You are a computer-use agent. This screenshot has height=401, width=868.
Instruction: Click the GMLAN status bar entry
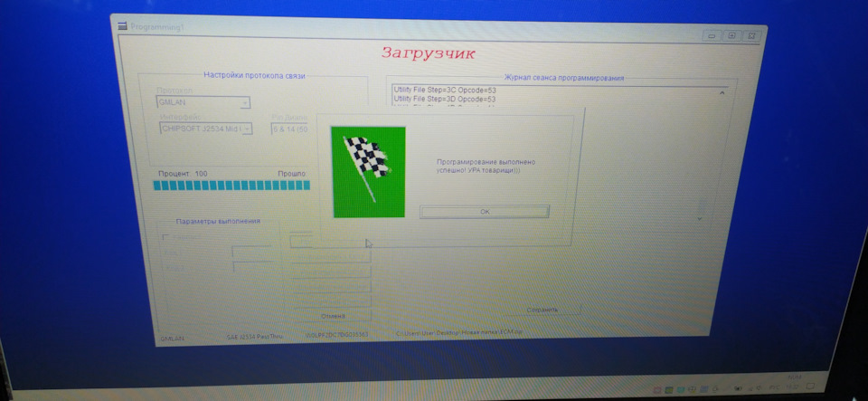[172, 338]
